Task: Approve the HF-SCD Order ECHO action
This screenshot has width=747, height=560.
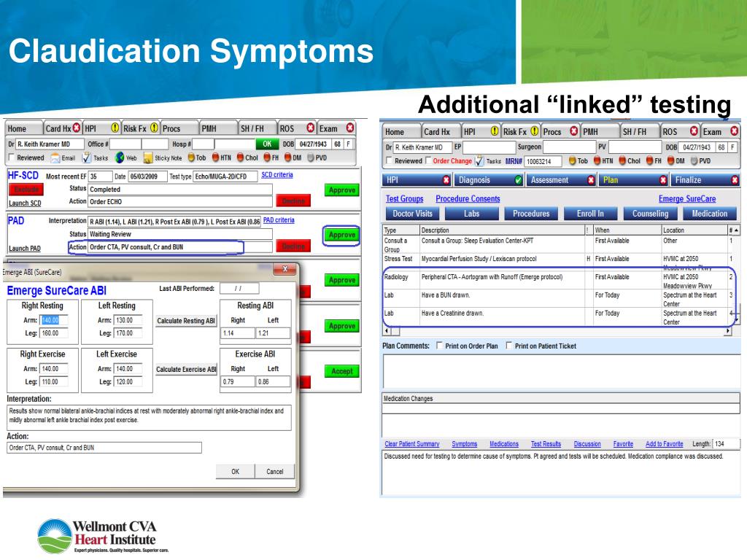Action: coord(342,190)
